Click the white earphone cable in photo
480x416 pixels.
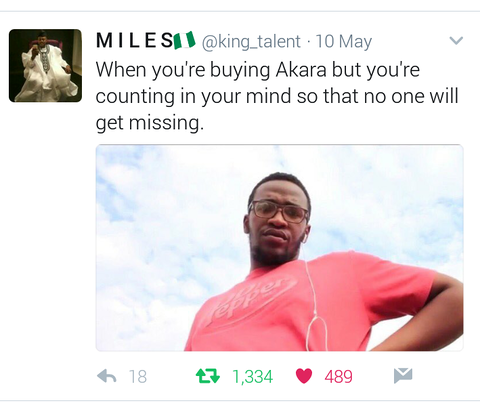(313, 297)
